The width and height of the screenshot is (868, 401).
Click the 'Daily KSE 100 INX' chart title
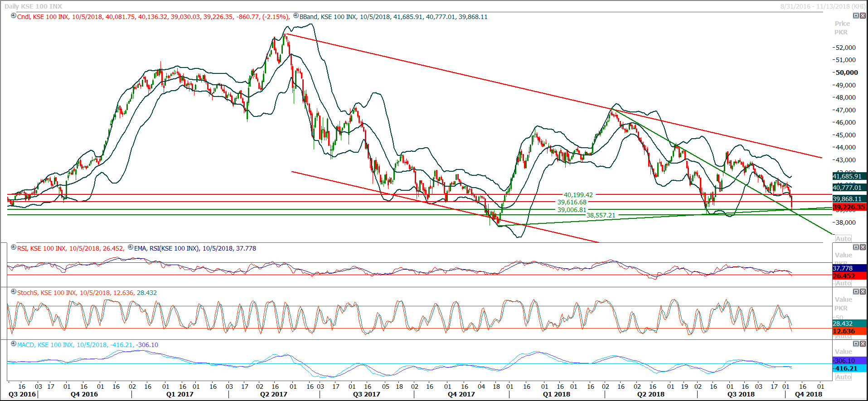tap(34, 6)
